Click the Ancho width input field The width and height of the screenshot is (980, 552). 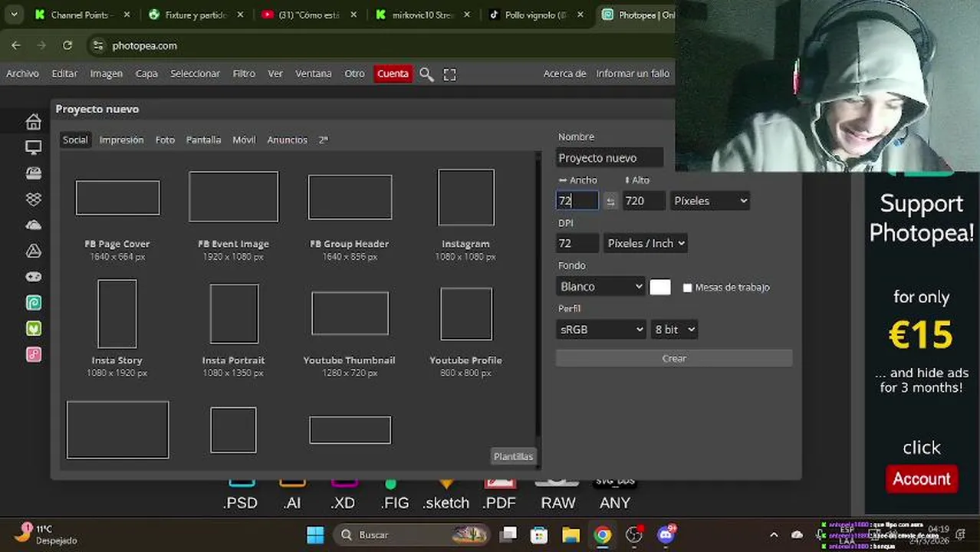click(577, 201)
